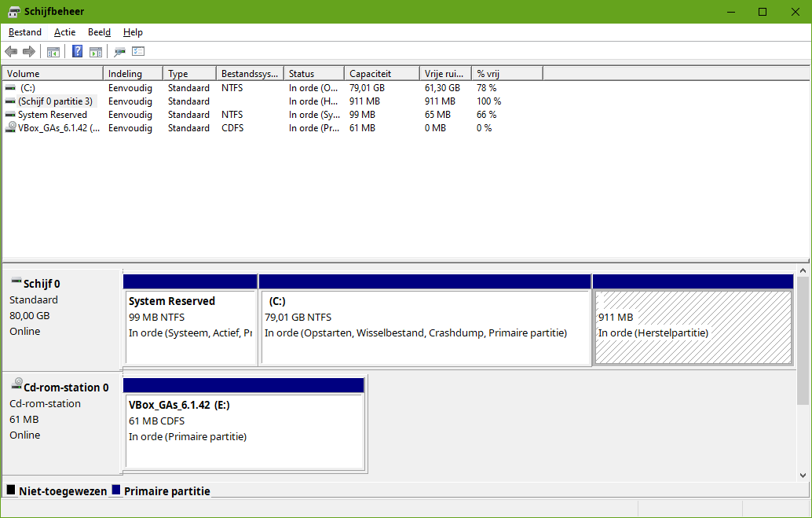The image size is (812, 518).
Task: Select the (C:) partition block on Schijf 0
Action: point(425,327)
